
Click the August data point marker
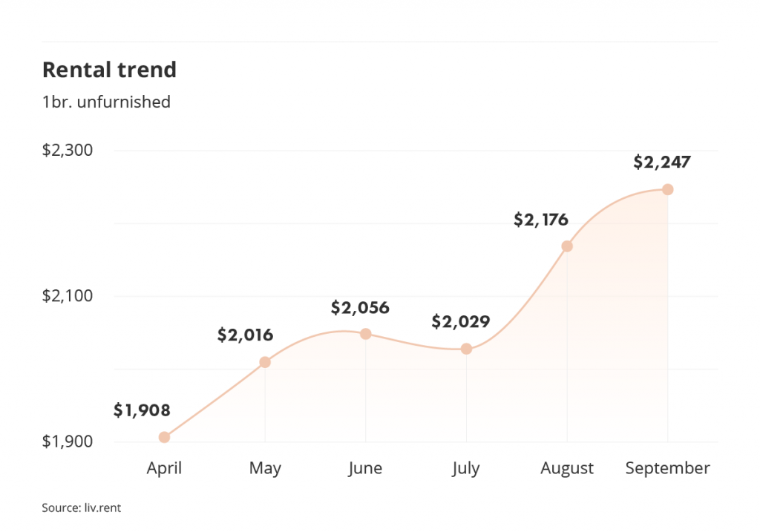coord(567,246)
